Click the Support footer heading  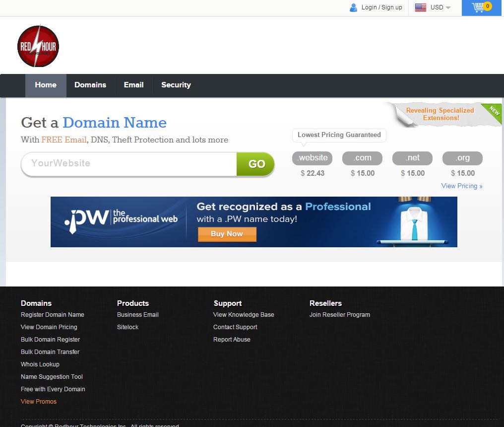click(x=227, y=303)
